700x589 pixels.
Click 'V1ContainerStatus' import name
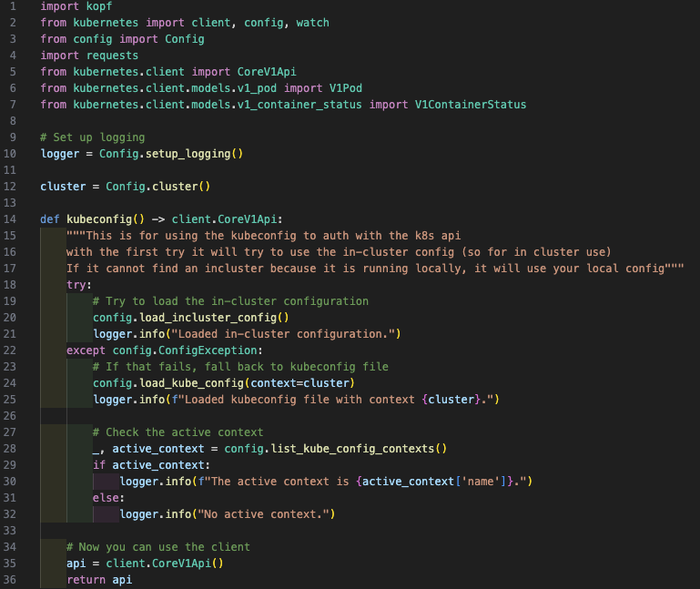pyautogui.click(x=471, y=105)
